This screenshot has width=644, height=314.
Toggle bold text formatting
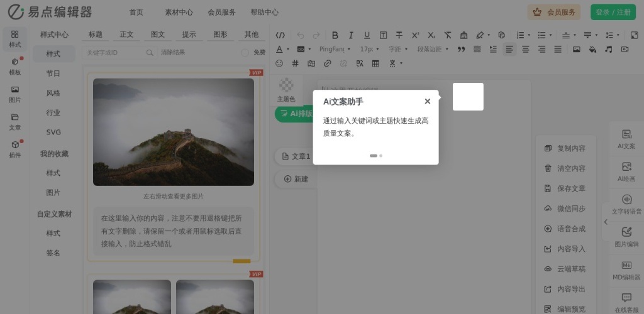pos(335,35)
